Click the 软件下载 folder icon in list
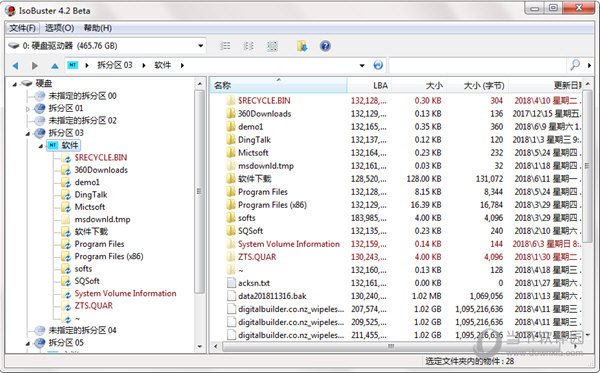 click(231, 179)
